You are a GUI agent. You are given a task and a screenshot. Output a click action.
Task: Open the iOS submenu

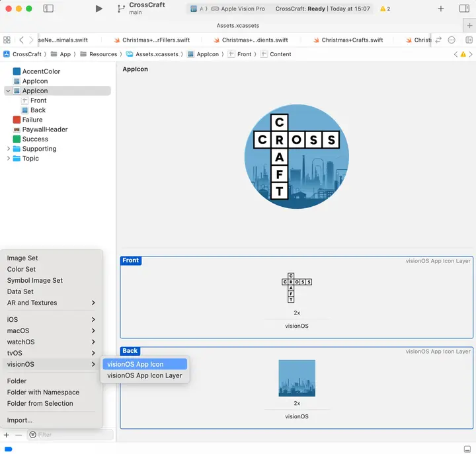click(x=52, y=320)
